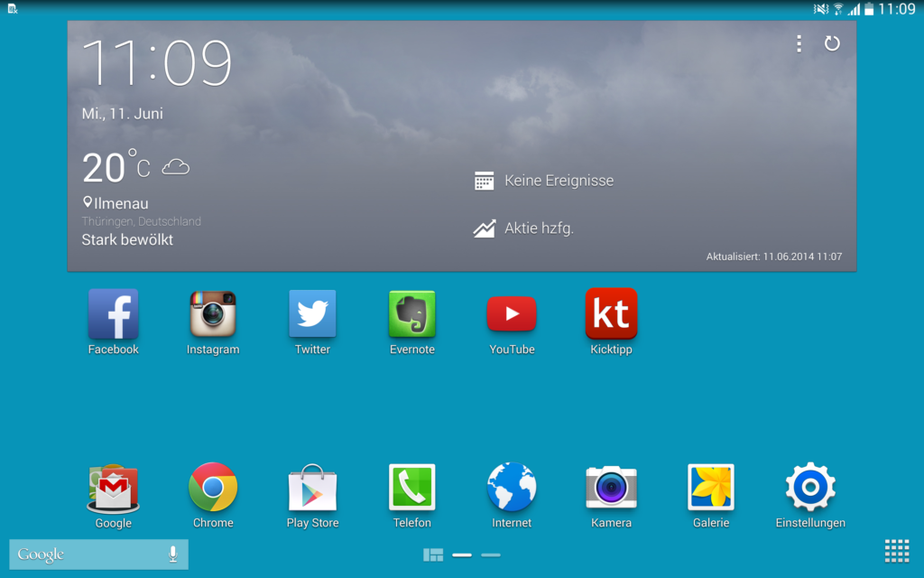Image resolution: width=924 pixels, height=578 pixels.
Task: Tap the stock chart icon
Action: pyautogui.click(x=485, y=228)
